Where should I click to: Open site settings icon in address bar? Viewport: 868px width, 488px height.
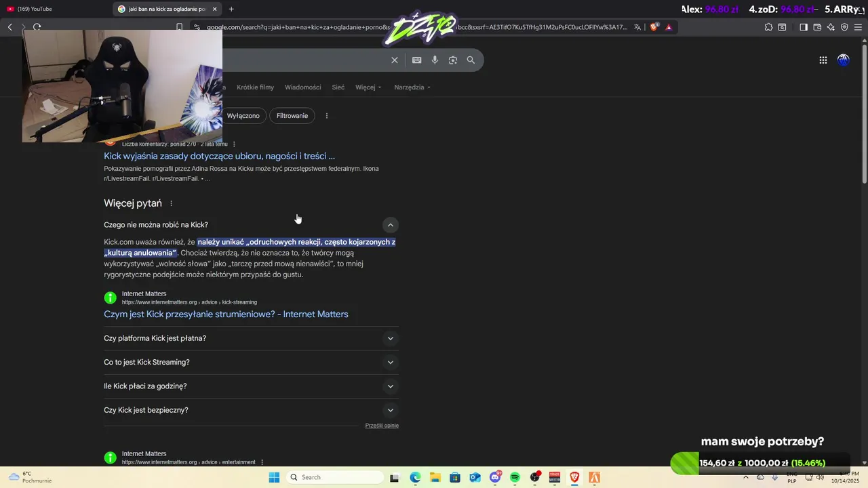pyautogui.click(x=197, y=27)
